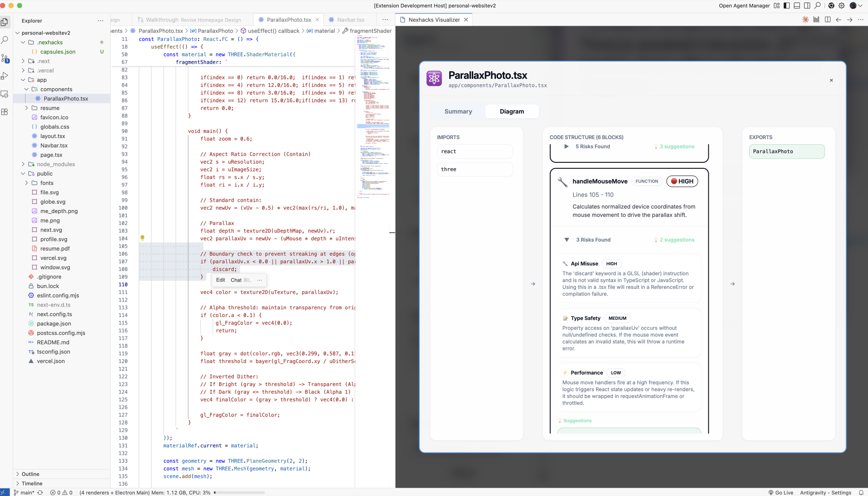Toggle the primary sidebar visibility
Viewport: 868px width, 496px height.
(x=787, y=6)
